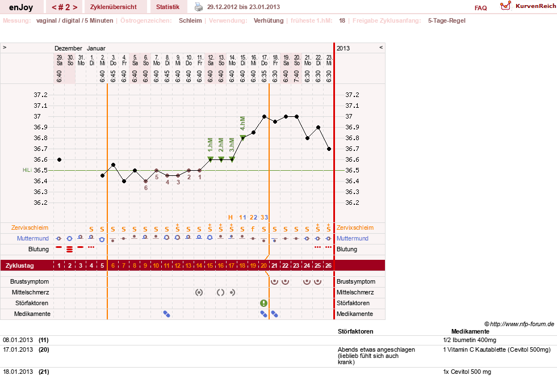Click the blue Muttermund label on the left
This screenshot has height=392, width=557.
(x=33, y=238)
